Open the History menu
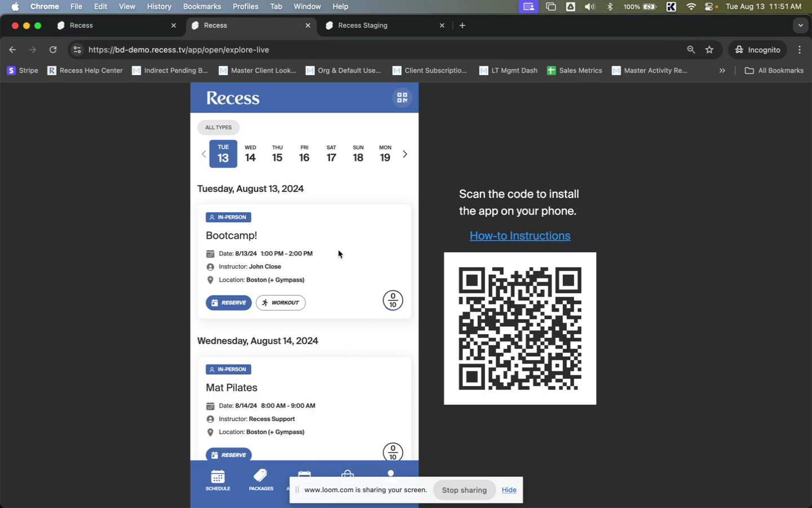Image resolution: width=812 pixels, height=508 pixels. coord(159,7)
